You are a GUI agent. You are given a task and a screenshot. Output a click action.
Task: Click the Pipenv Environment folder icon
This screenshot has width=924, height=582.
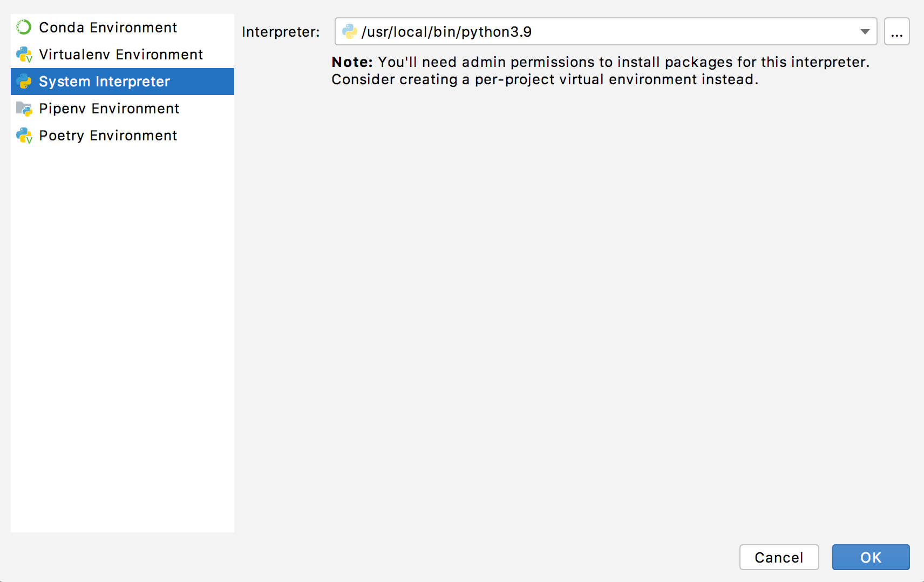coord(23,109)
